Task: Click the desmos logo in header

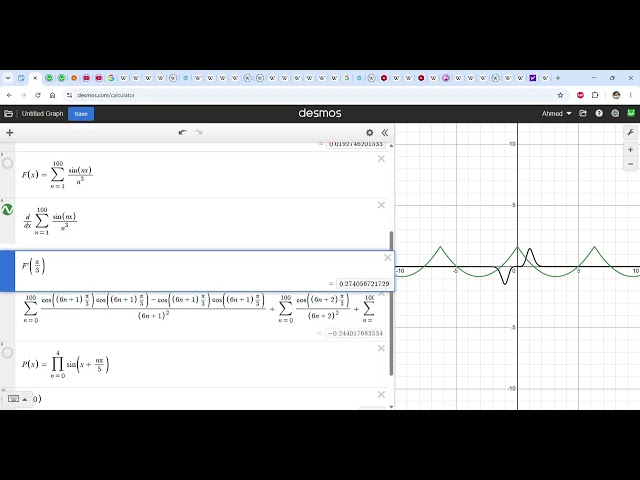Action: (x=320, y=113)
